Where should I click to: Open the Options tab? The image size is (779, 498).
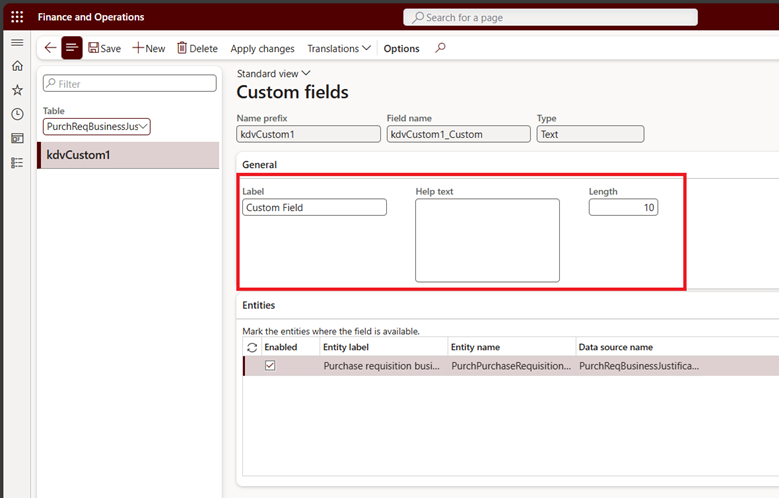pos(401,49)
